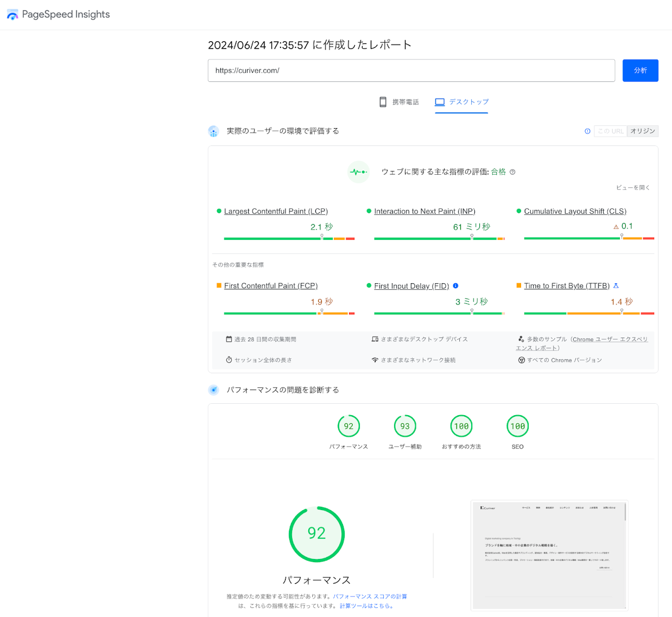
Task: Click the performance diagnosis section icon
Action: click(214, 390)
